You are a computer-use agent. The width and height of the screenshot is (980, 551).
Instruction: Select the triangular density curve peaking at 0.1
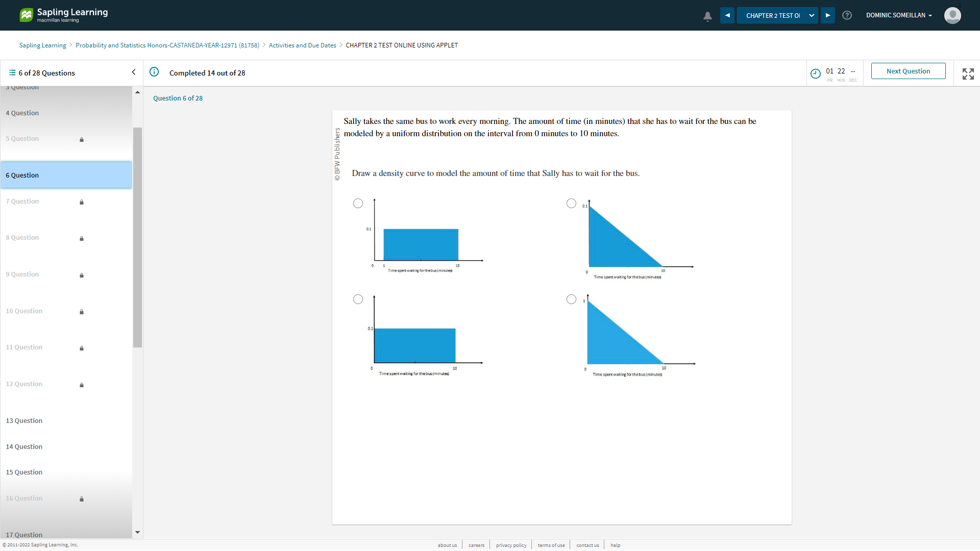tap(571, 203)
